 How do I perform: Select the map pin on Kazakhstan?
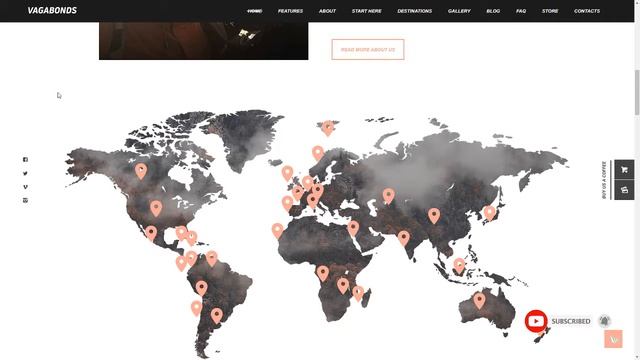[389, 196]
